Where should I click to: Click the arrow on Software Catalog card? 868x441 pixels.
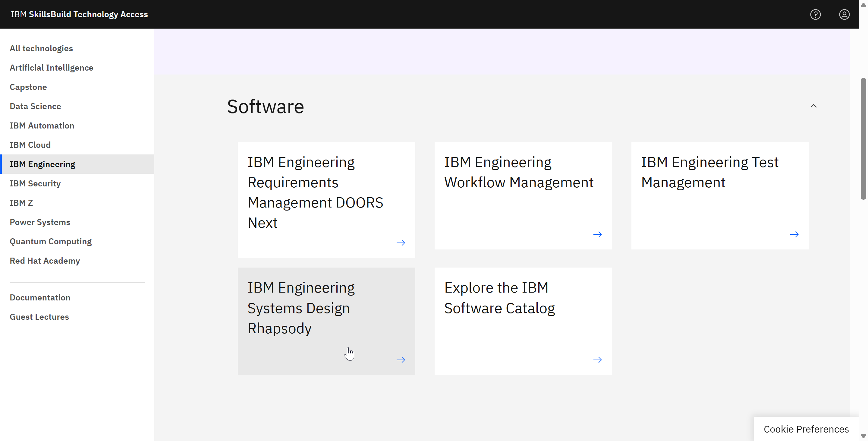click(x=597, y=360)
